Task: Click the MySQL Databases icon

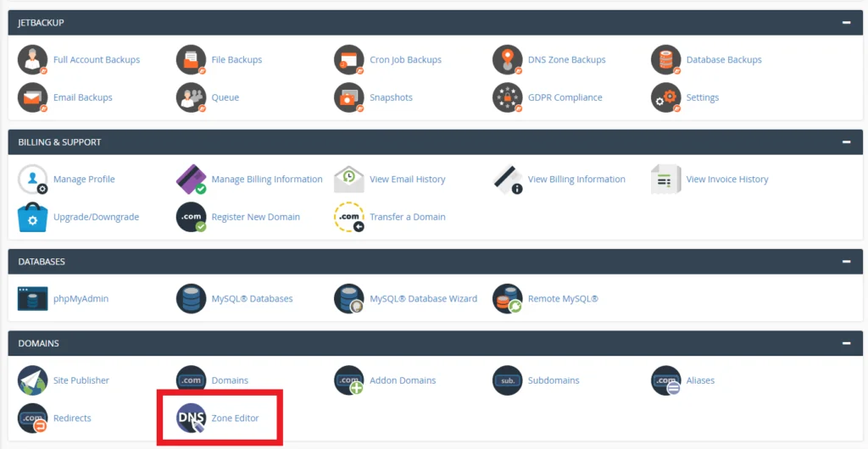Action: [191, 298]
